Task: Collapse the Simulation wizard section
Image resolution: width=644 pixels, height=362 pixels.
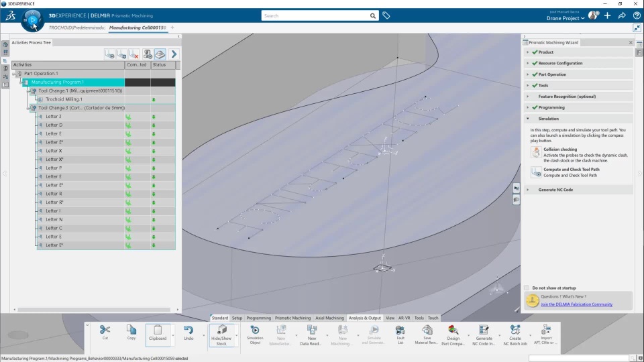Action: (528, 119)
